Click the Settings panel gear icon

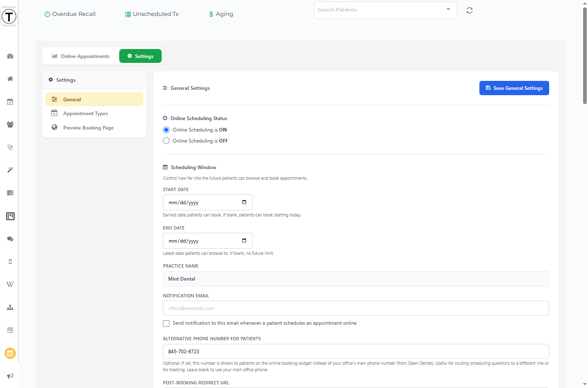pos(51,80)
